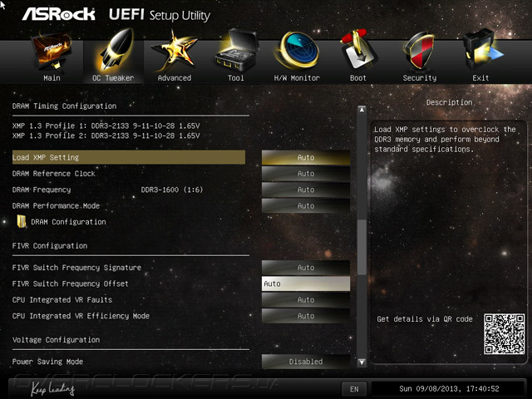Click the XMP 1.3 Profile 2 line

[106, 135]
